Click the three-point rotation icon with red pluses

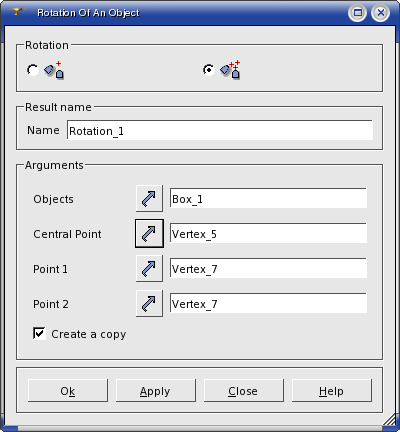pyautogui.click(x=230, y=70)
